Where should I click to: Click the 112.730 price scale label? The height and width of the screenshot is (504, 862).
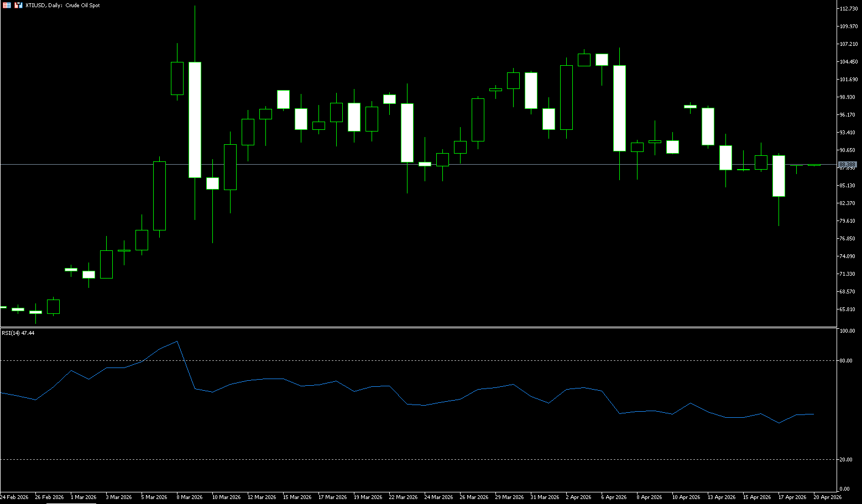pyautogui.click(x=848, y=9)
